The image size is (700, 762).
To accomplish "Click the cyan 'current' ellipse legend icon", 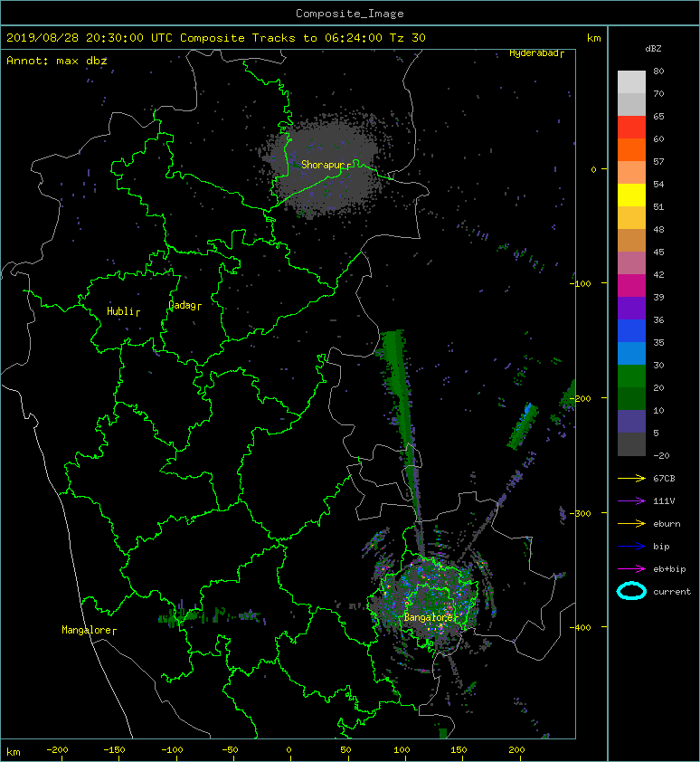I will [x=631, y=591].
